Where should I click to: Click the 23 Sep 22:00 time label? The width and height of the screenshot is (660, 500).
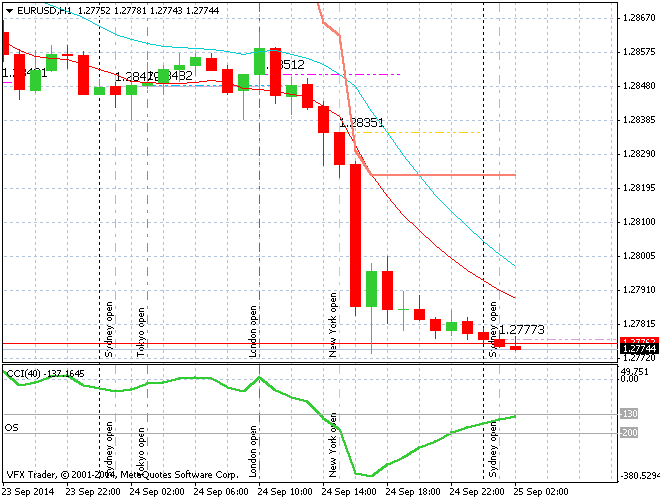93,492
